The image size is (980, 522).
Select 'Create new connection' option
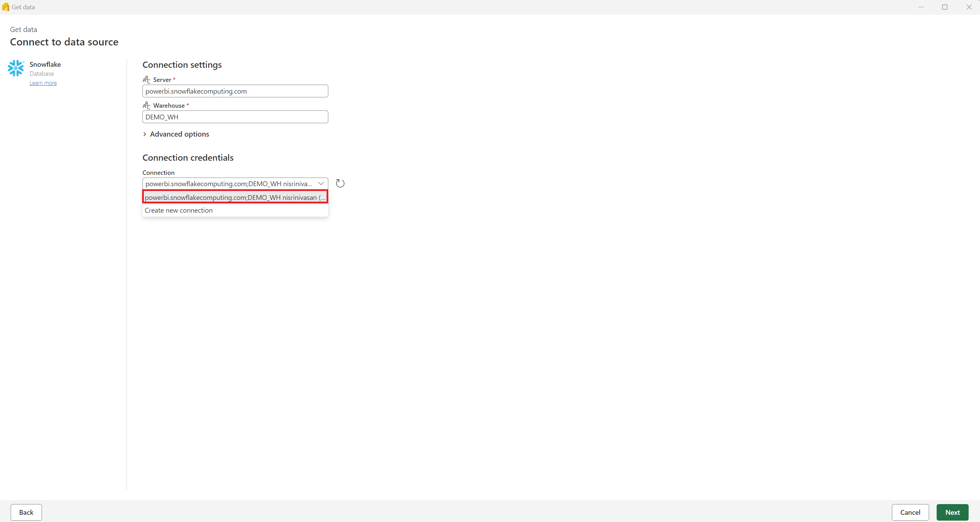[x=178, y=210]
